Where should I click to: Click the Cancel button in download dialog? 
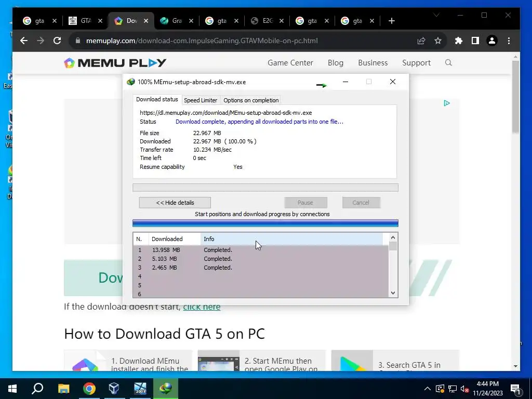361,203
